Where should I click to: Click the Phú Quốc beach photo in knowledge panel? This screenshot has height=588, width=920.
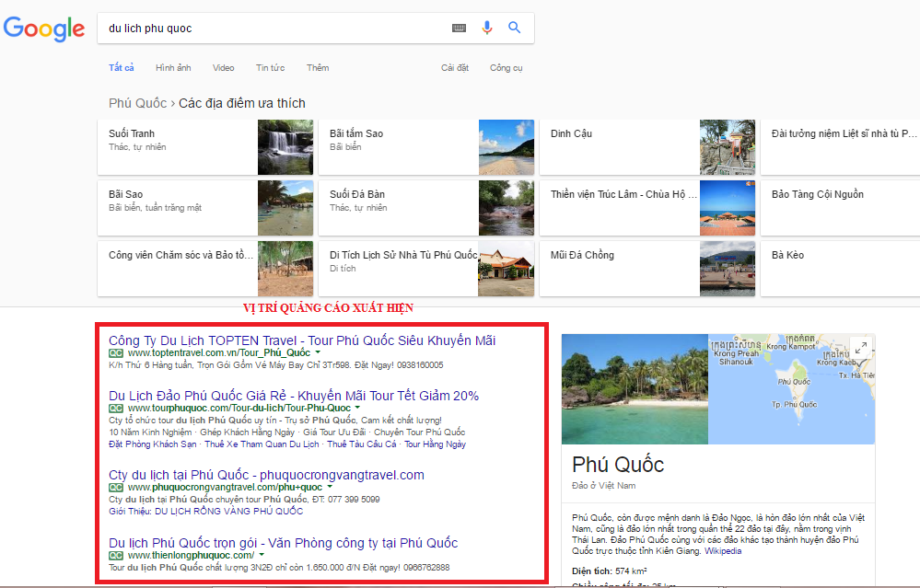pyautogui.click(x=635, y=389)
